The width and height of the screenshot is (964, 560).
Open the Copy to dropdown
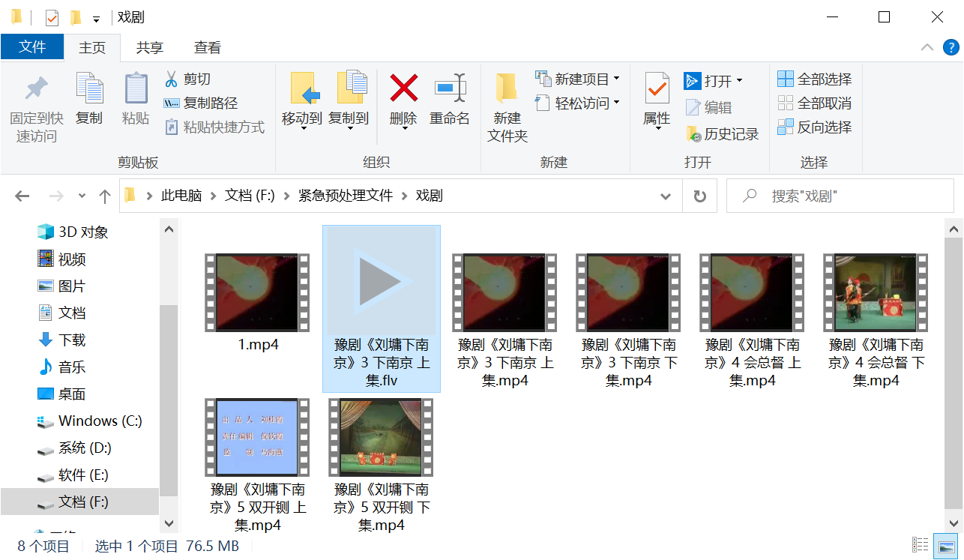(x=349, y=127)
